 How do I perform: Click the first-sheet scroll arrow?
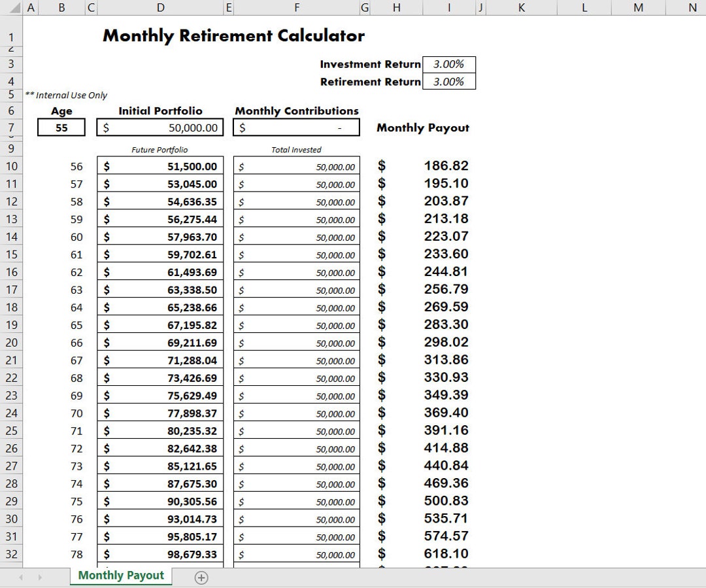point(20,578)
